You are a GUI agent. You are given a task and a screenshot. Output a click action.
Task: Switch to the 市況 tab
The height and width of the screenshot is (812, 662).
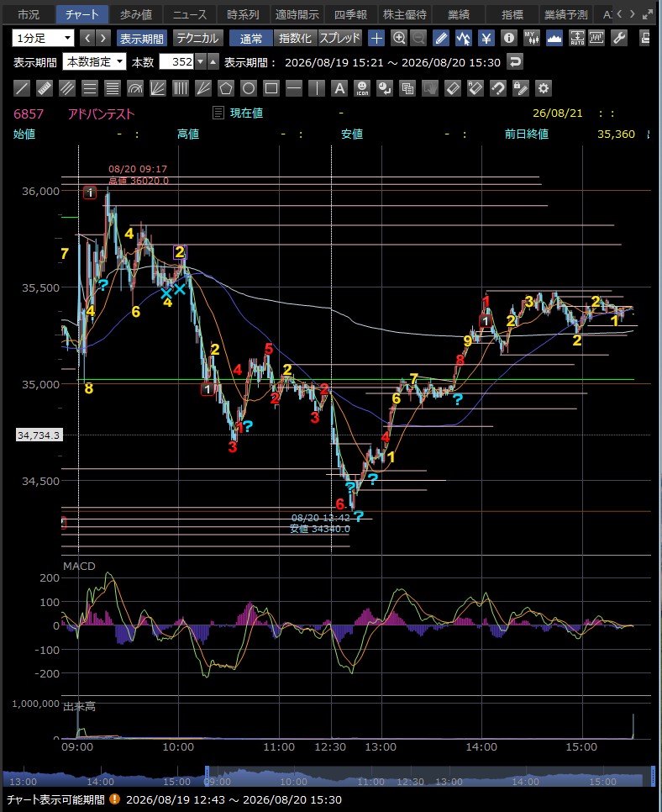click(28, 15)
